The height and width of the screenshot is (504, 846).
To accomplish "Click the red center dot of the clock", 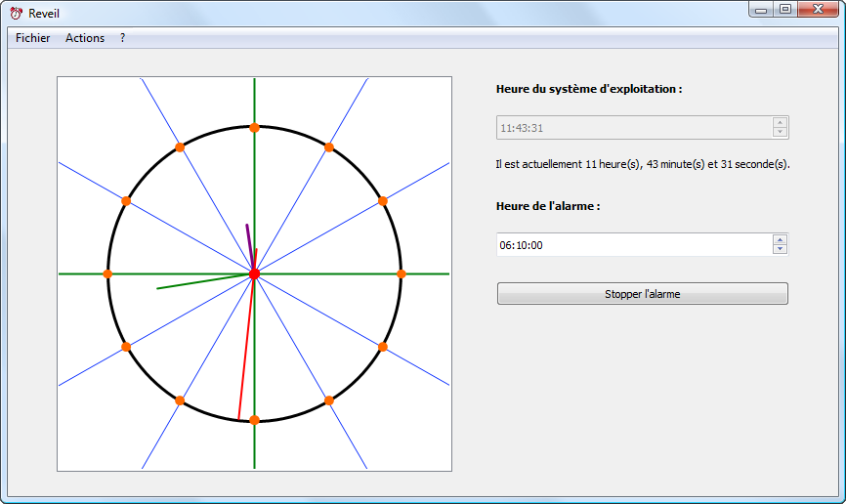I will [x=254, y=274].
